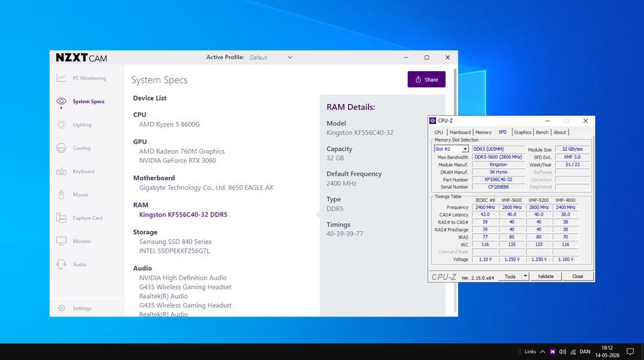Open the Lighting label in sidebar
Viewport: 644px width, 360px height.
pyautogui.click(x=82, y=125)
